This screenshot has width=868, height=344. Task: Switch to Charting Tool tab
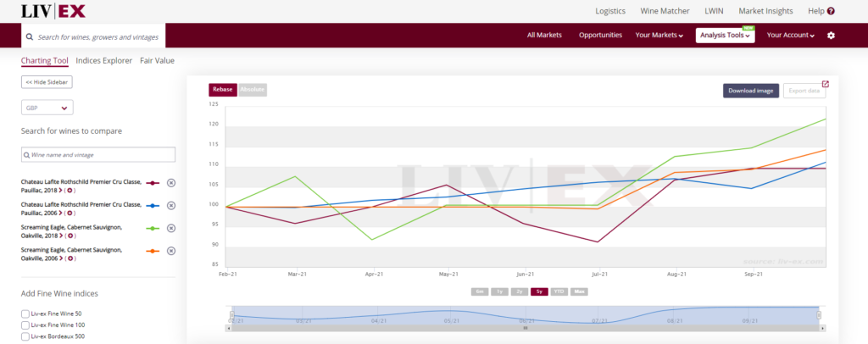point(45,61)
